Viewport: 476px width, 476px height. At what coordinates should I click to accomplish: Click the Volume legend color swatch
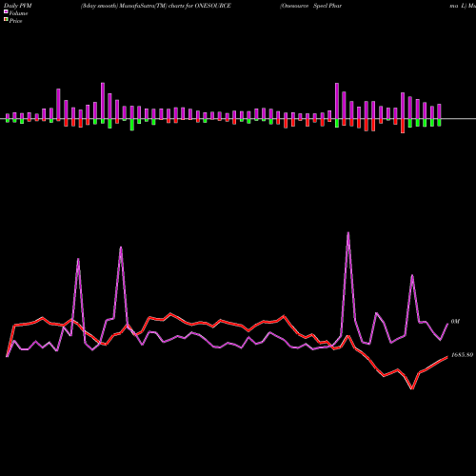[x=6, y=11]
